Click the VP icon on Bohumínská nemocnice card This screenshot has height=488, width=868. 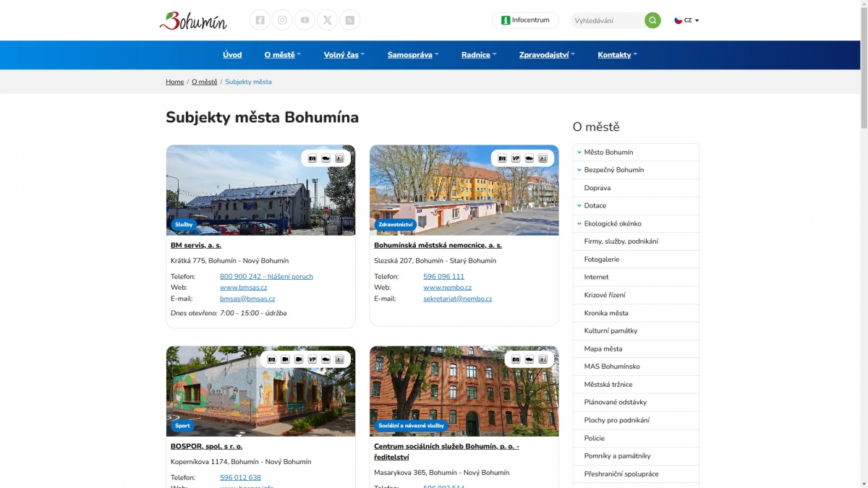(516, 158)
